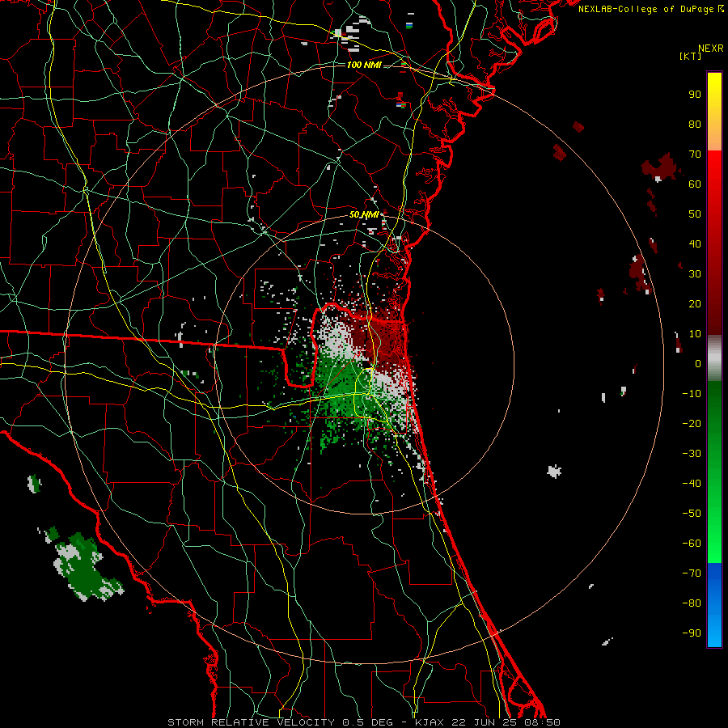Select the -80 knot scale label
Screen dimensions: 728x728
(x=692, y=603)
